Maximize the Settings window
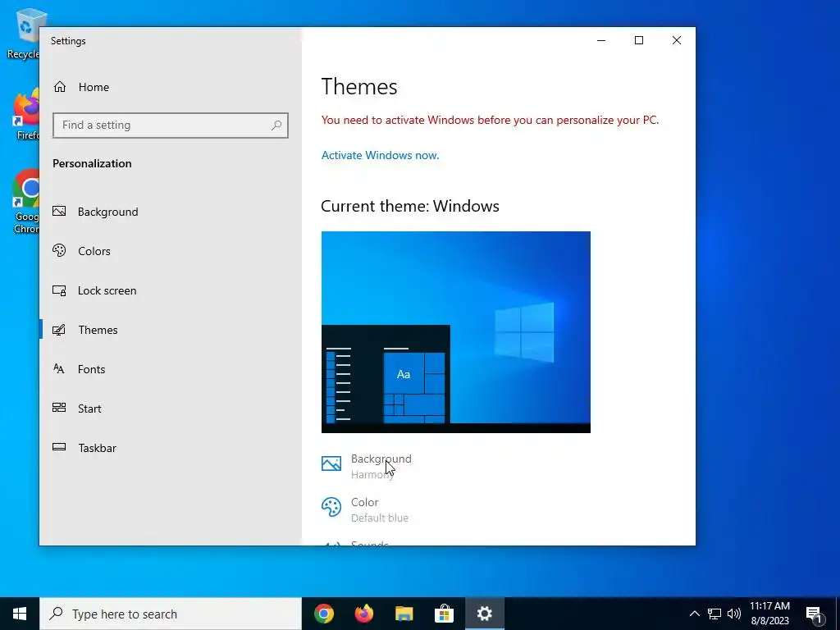The height and width of the screenshot is (630, 840). coord(638,40)
